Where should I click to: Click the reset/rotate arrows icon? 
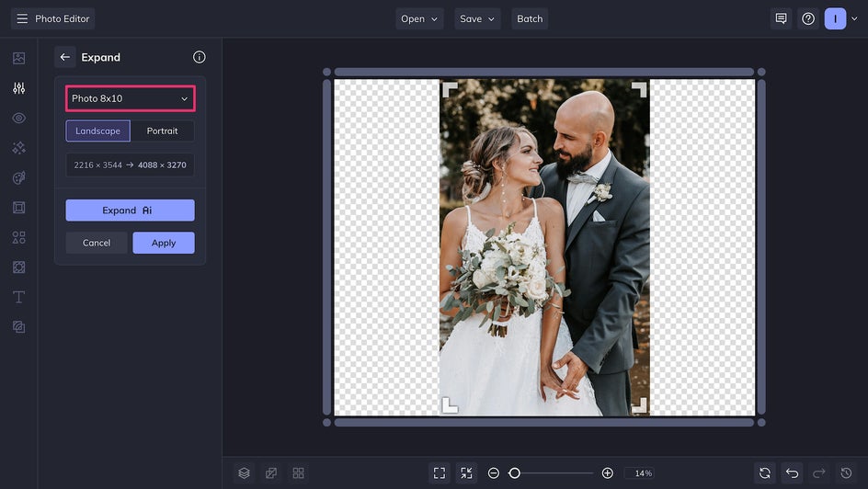[765, 473]
